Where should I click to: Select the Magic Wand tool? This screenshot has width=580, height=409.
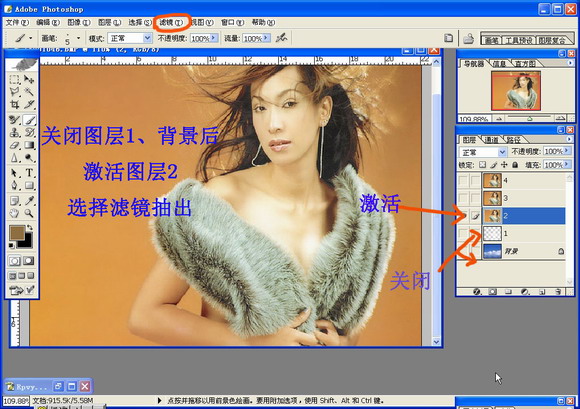(x=29, y=91)
